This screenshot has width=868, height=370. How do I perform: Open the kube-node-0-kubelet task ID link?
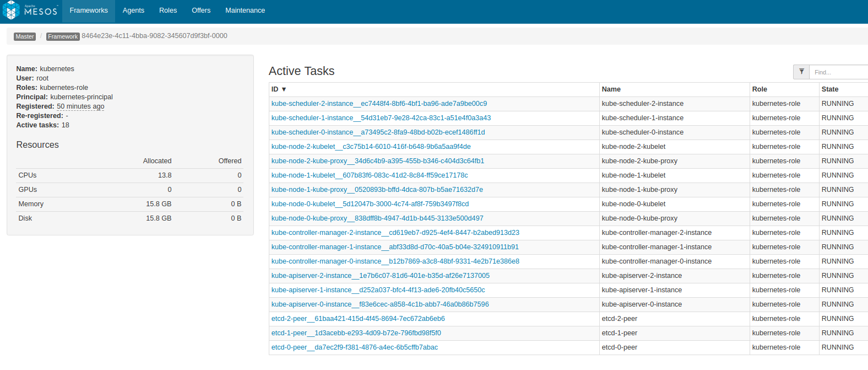click(370, 204)
